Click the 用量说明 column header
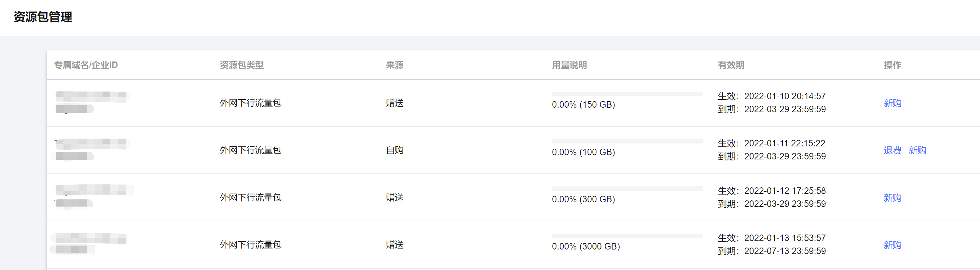Image resolution: width=980 pixels, height=270 pixels. tap(569, 65)
